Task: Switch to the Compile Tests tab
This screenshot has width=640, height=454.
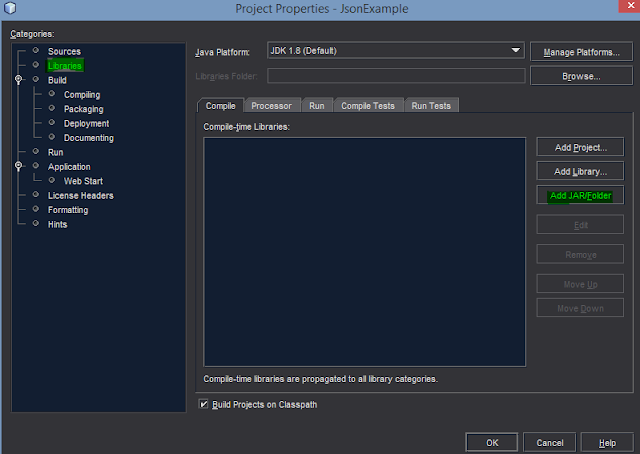Action: pyautogui.click(x=368, y=106)
